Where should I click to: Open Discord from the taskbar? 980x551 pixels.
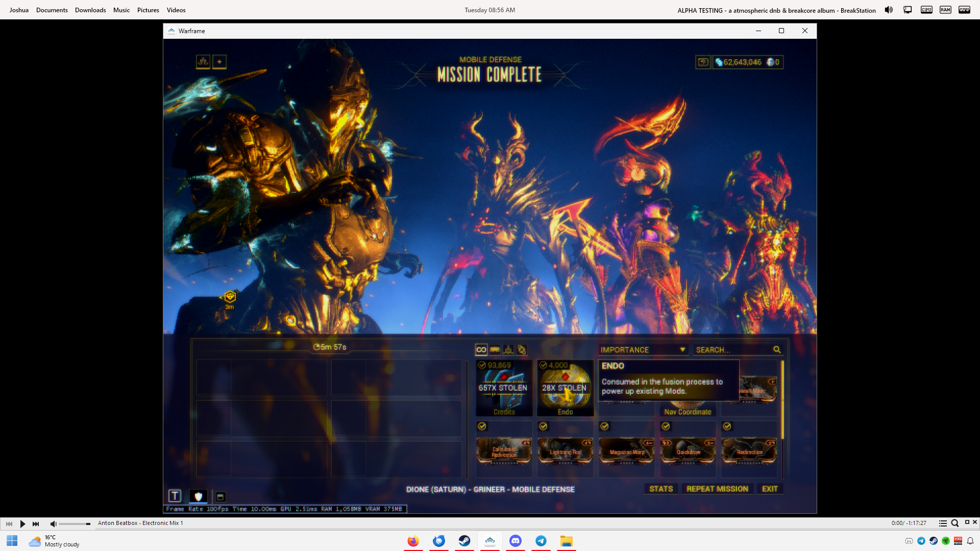point(515,541)
